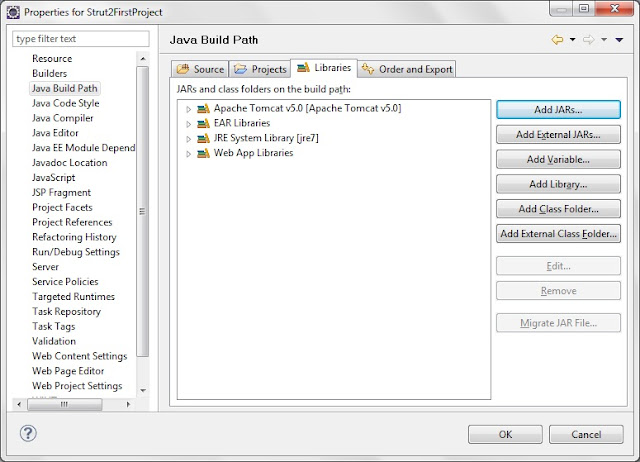Screen dimensions: 640x462
Task: Dismiss dialog with Cancel button
Action: [586, 434]
